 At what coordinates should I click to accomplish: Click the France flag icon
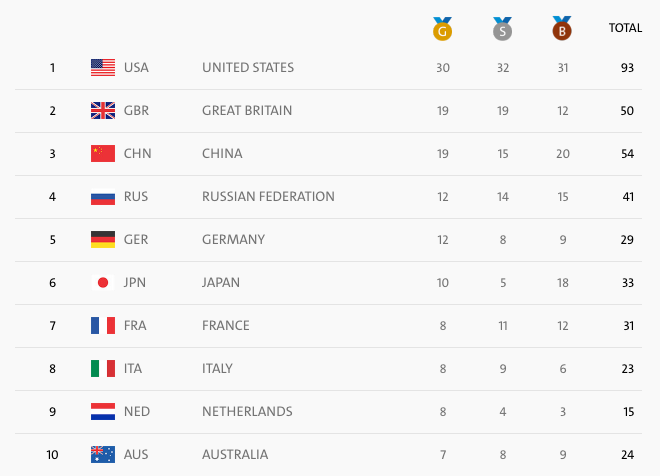(x=103, y=326)
